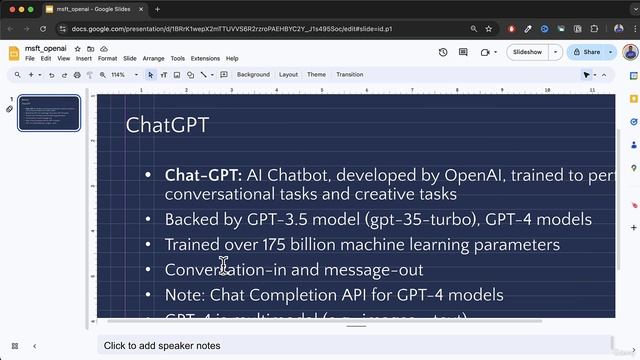Open the Slideshow options dropdown arrow
The image size is (640, 360).
(x=556, y=52)
